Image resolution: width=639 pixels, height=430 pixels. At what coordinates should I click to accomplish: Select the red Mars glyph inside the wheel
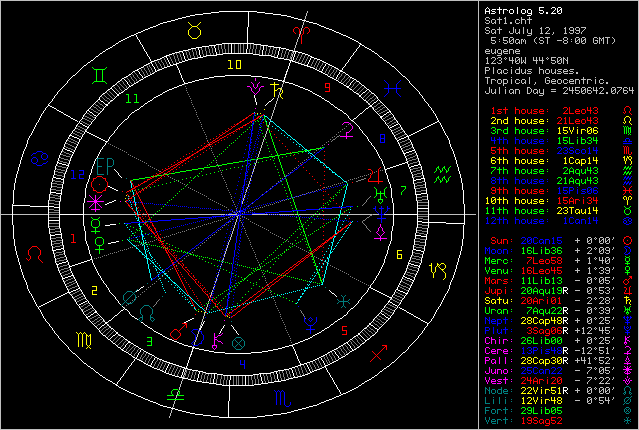click(x=178, y=331)
